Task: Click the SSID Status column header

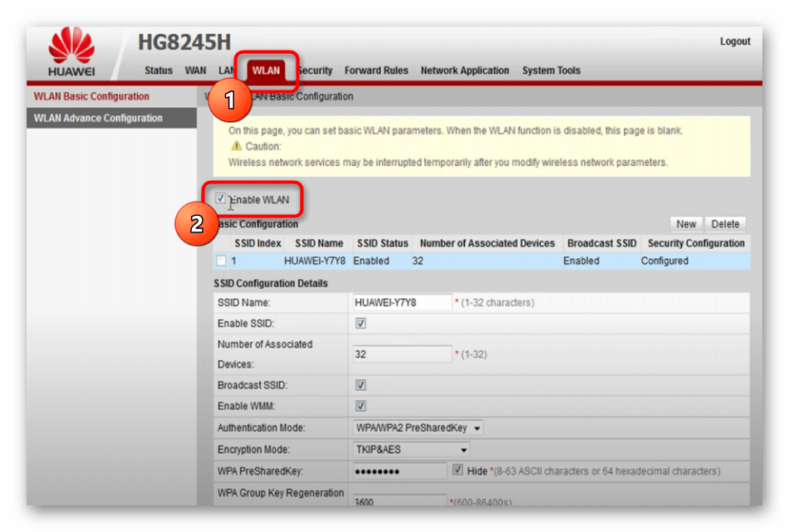Action: pos(382,243)
